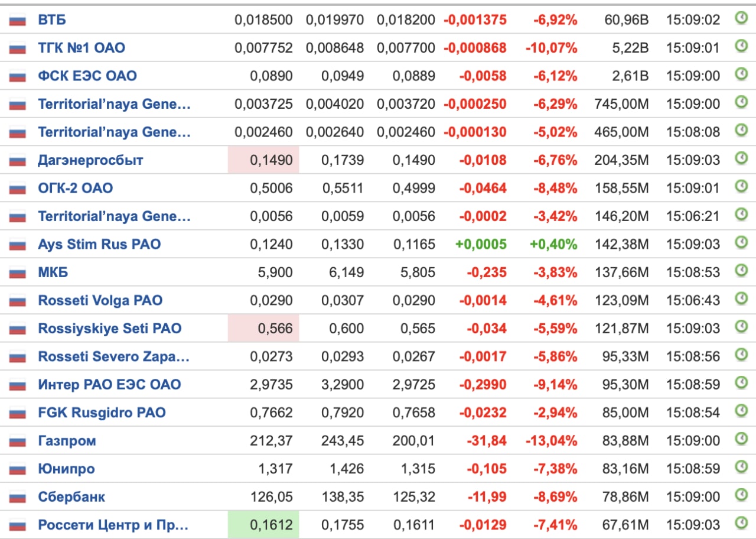Click Сбербанк's last price 126,05

click(271, 497)
